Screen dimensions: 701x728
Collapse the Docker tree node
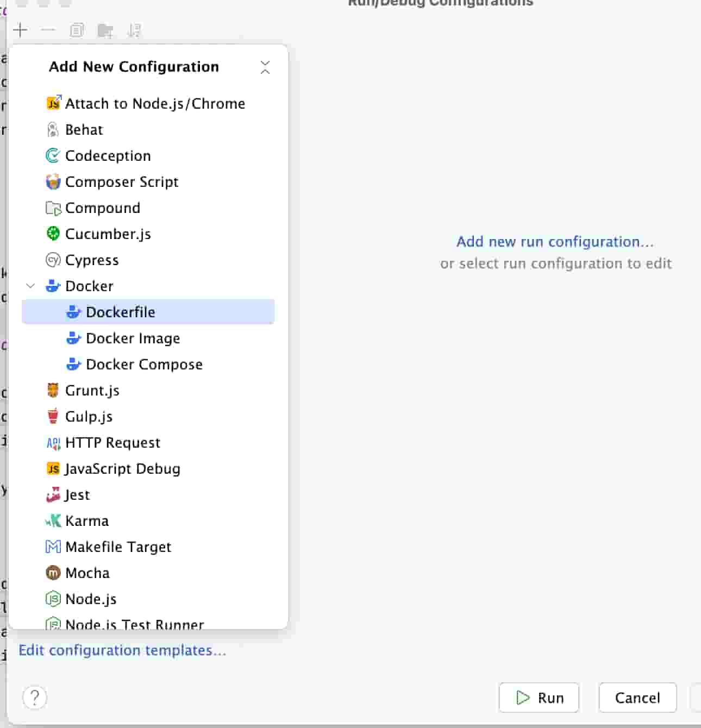(31, 286)
